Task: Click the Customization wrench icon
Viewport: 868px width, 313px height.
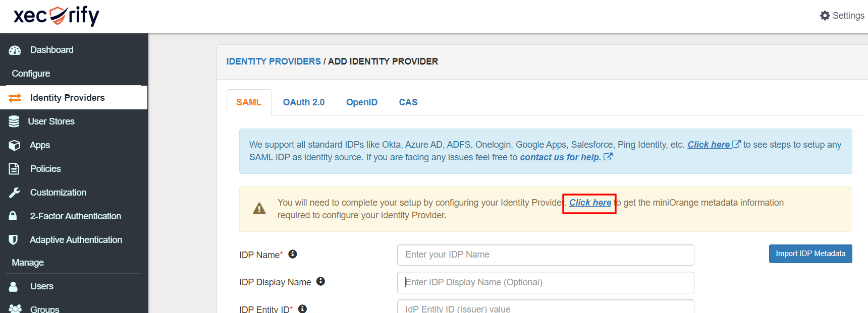Action: [14, 193]
